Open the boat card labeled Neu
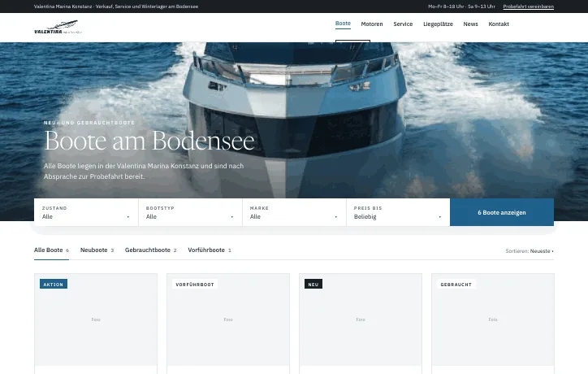588x374 pixels. pyautogui.click(x=361, y=324)
